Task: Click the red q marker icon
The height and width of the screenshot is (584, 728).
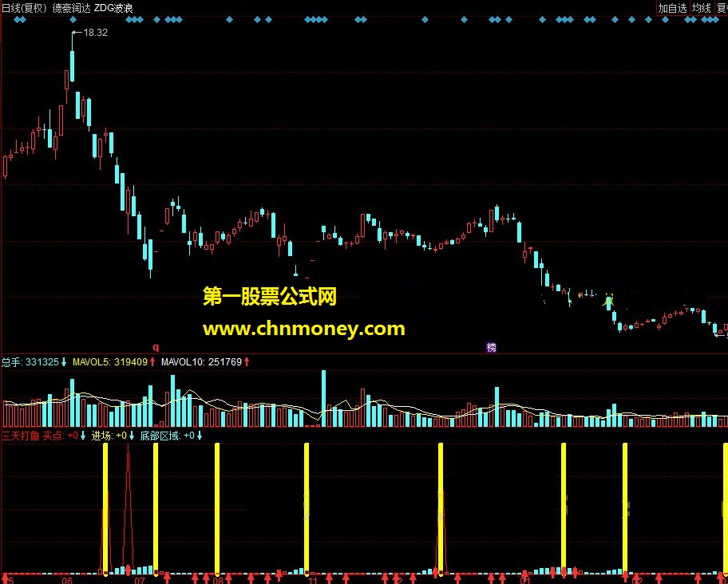Action: point(156,347)
